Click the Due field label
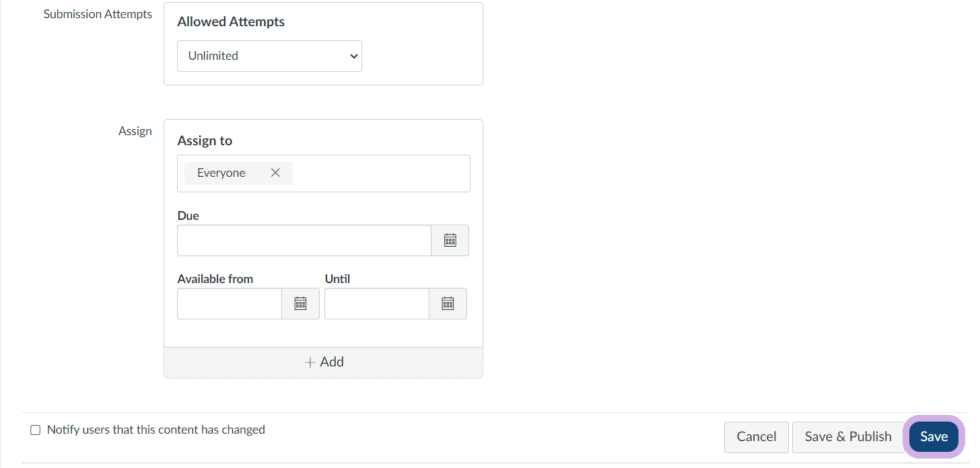980x468 pixels. [x=188, y=216]
